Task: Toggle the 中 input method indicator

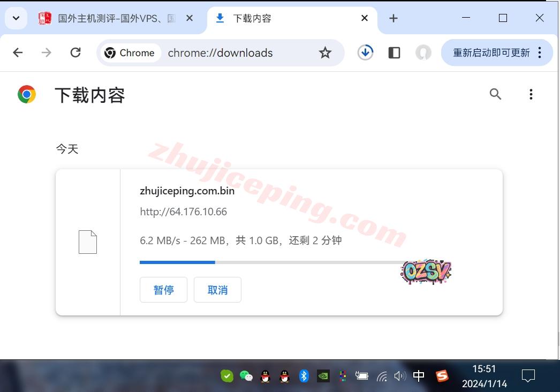Action: click(x=419, y=376)
